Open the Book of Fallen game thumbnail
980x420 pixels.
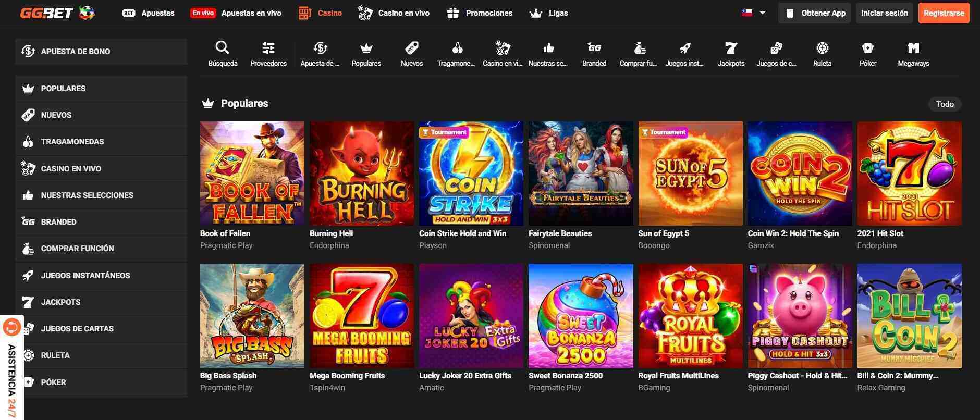252,174
